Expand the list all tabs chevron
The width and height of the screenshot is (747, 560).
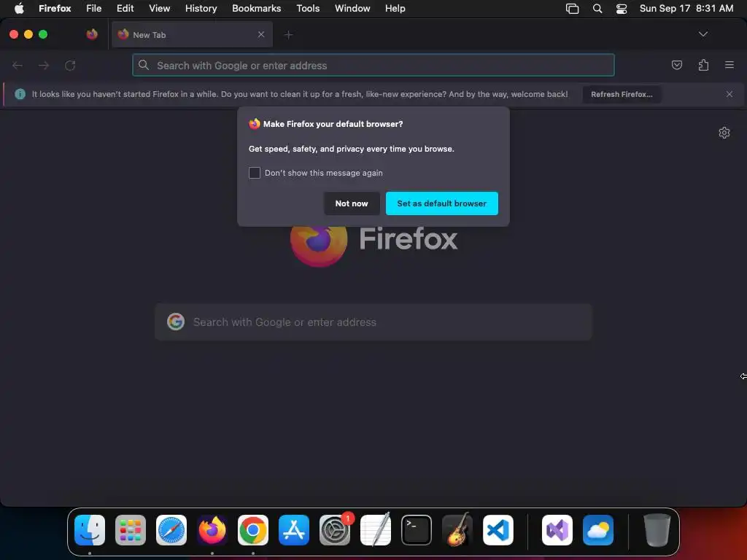pyautogui.click(x=703, y=34)
